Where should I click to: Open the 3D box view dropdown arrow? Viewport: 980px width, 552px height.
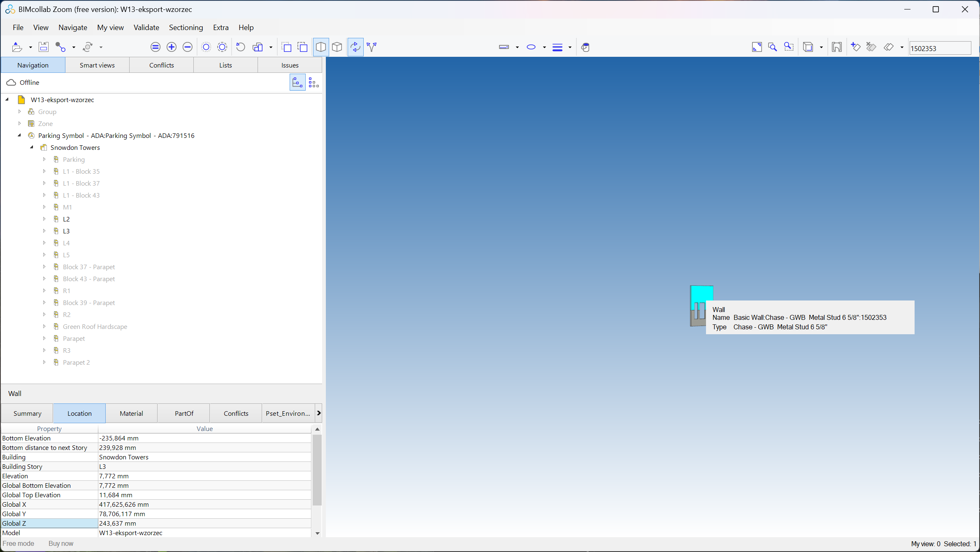821,48
